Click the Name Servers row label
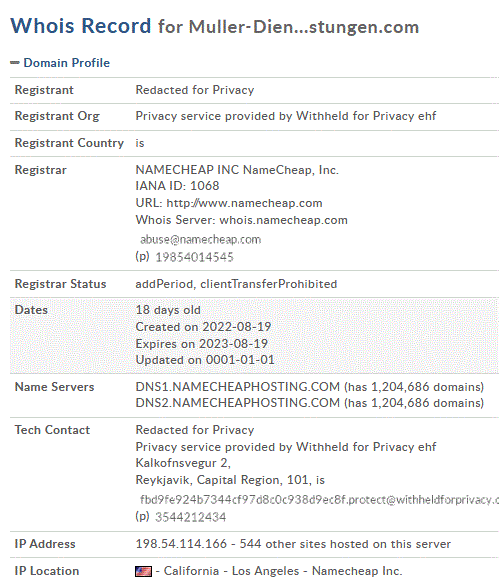The height and width of the screenshot is (582, 499). click(55, 387)
